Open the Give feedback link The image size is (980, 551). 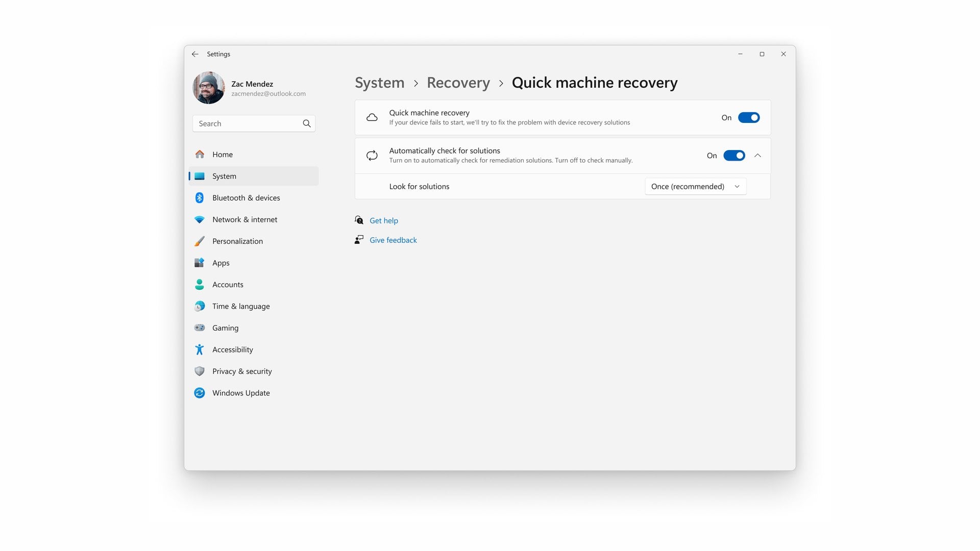(393, 240)
